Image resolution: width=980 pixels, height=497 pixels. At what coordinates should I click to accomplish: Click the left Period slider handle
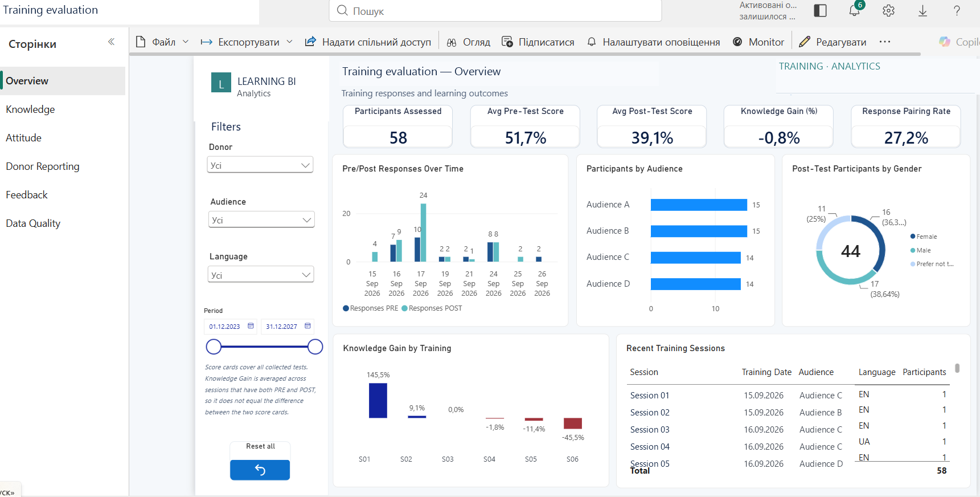coord(214,347)
